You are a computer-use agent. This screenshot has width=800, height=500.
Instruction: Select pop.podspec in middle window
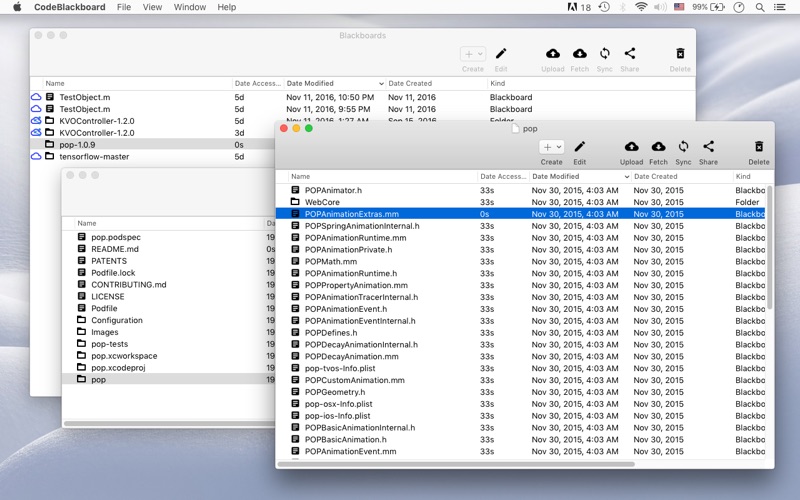pos(168,237)
